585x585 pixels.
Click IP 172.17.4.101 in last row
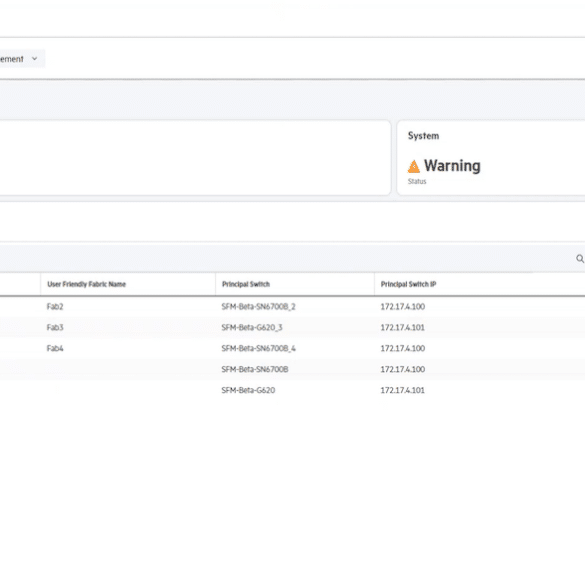click(403, 390)
